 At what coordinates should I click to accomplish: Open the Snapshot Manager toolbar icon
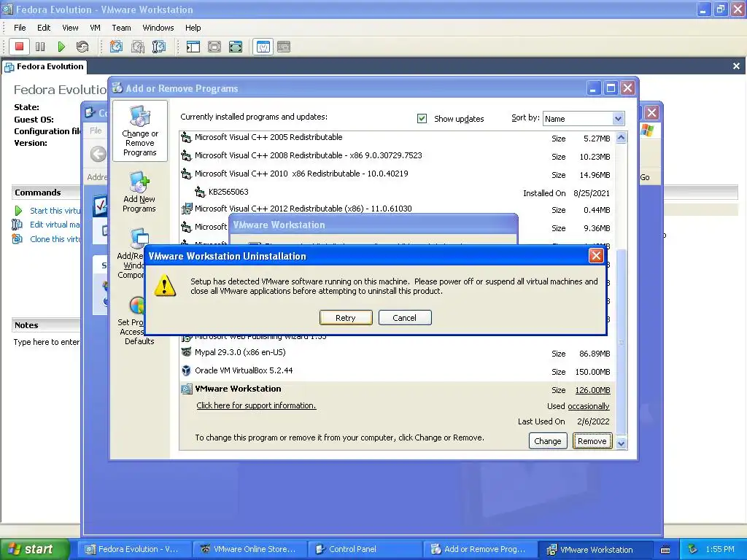(x=159, y=47)
